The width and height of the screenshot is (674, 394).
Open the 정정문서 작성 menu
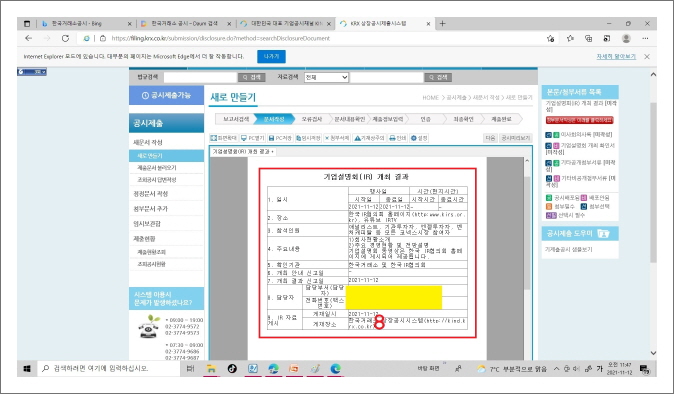tap(150, 194)
